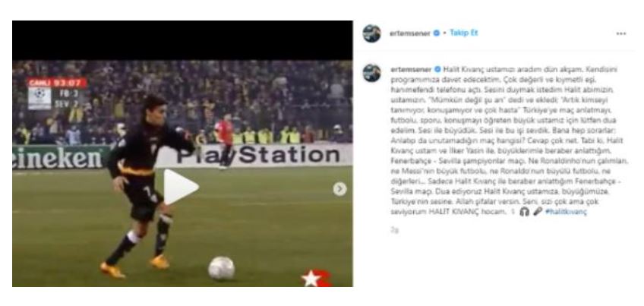Follow the account with Takip Et
This screenshot has width=644, height=306.
pos(464,33)
